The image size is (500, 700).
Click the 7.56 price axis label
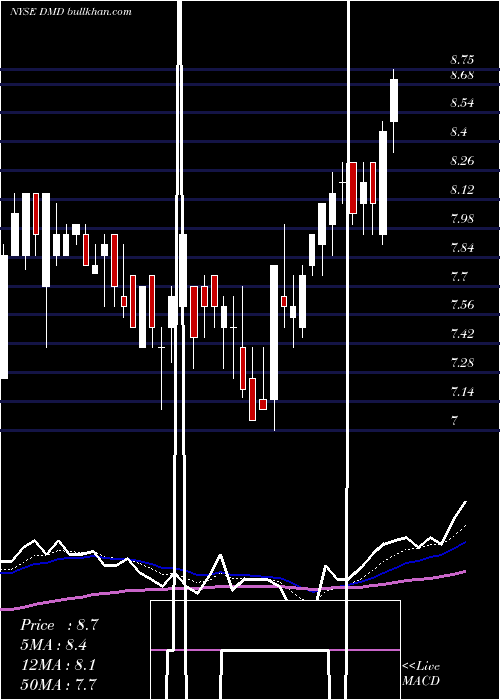pos(462,305)
